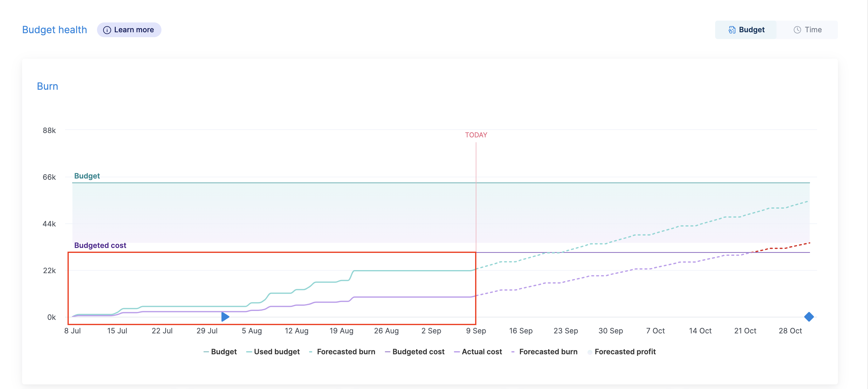Click the 9 Sep axis label
The height and width of the screenshot is (389, 868).
[x=476, y=331]
